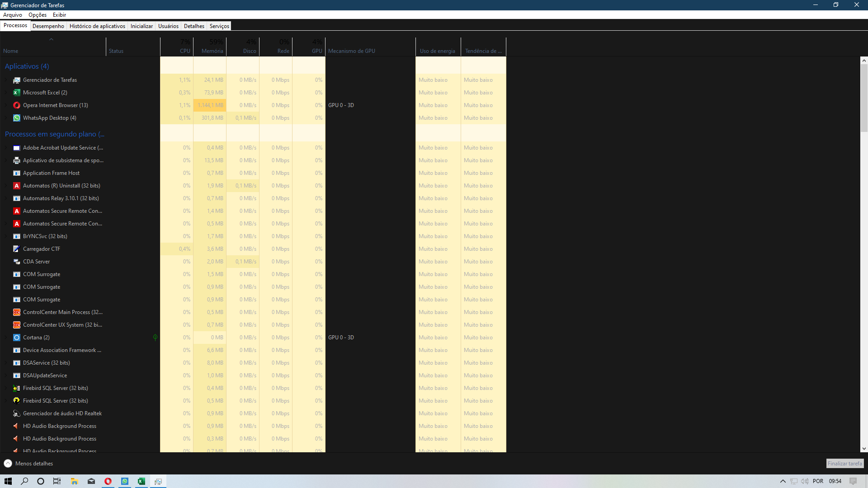The image size is (868, 488).
Task: Click the WhatsApp Desktop icon
Action: coord(16,117)
